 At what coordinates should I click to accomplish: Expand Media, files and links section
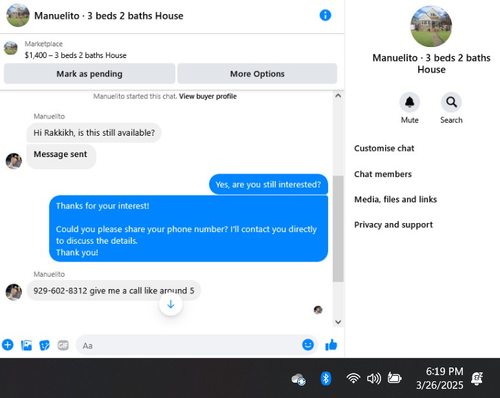[395, 199]
